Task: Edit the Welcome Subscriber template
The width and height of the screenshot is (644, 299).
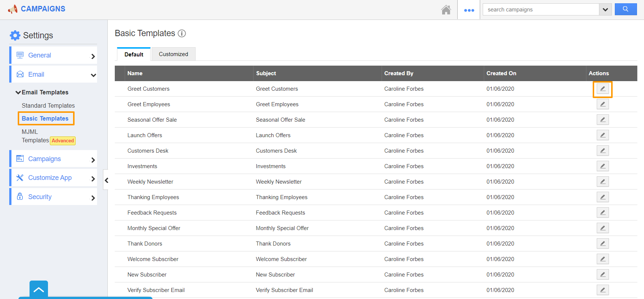Action: tap(602, 259)
